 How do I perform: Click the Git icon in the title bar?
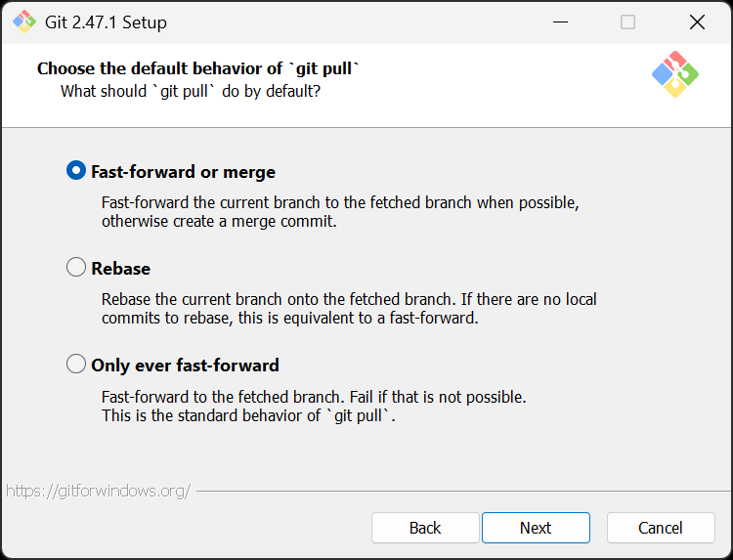point(24,22)
